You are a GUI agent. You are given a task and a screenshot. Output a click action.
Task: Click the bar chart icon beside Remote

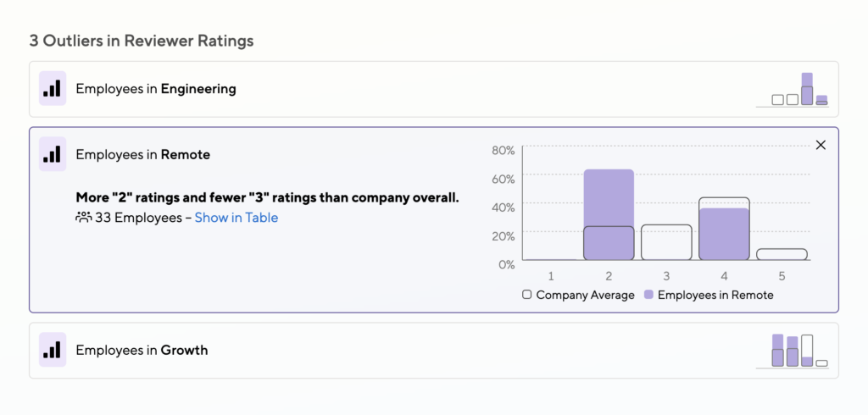[x=53, y=154]
